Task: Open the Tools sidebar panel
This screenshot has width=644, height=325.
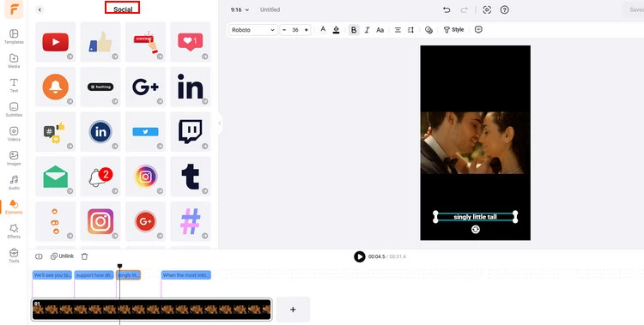Action: tap(14, 256)
